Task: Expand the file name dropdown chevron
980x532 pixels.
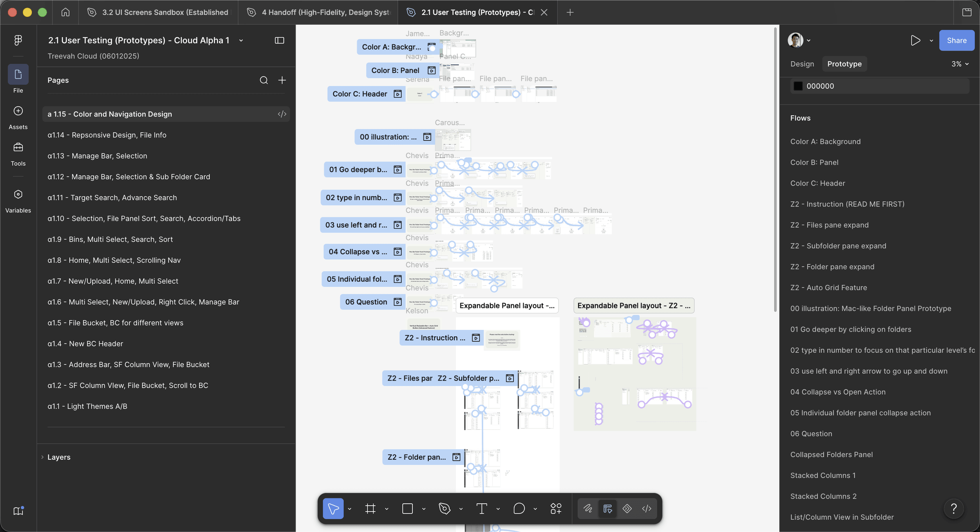Action: pos(241,40)
